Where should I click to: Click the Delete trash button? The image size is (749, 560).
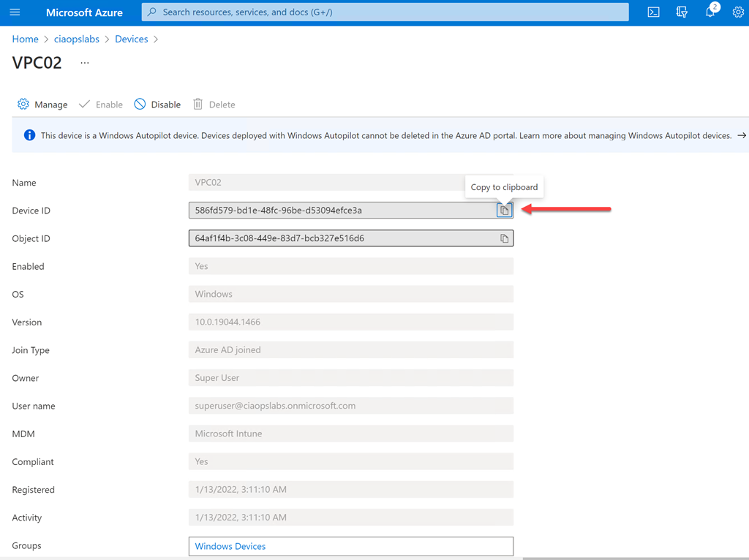coord(214,105)
